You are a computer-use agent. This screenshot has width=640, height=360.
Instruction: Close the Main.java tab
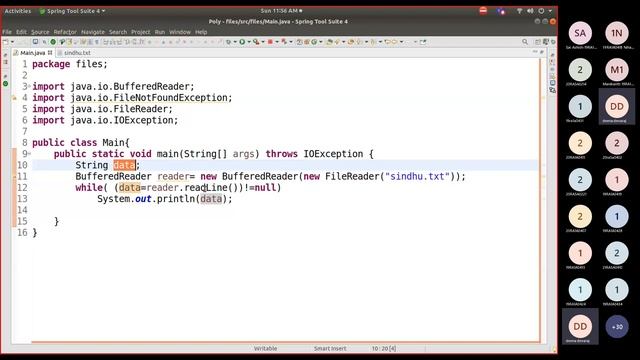click(x=50, y=53)
